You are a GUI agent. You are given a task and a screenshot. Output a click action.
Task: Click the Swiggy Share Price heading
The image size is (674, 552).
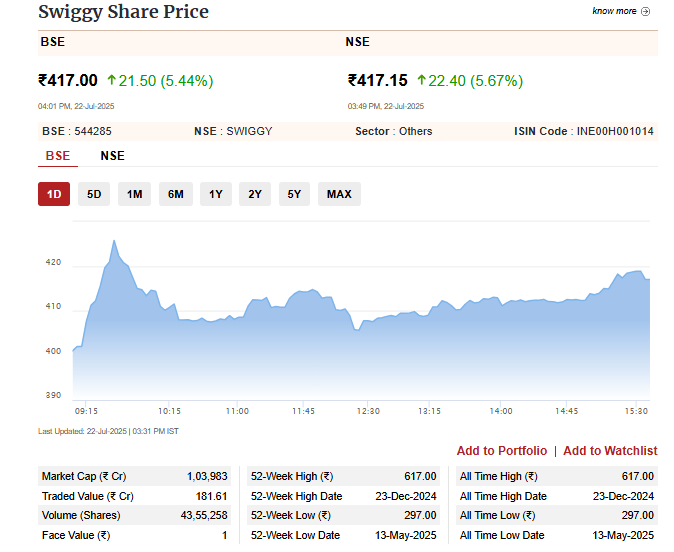123,12
